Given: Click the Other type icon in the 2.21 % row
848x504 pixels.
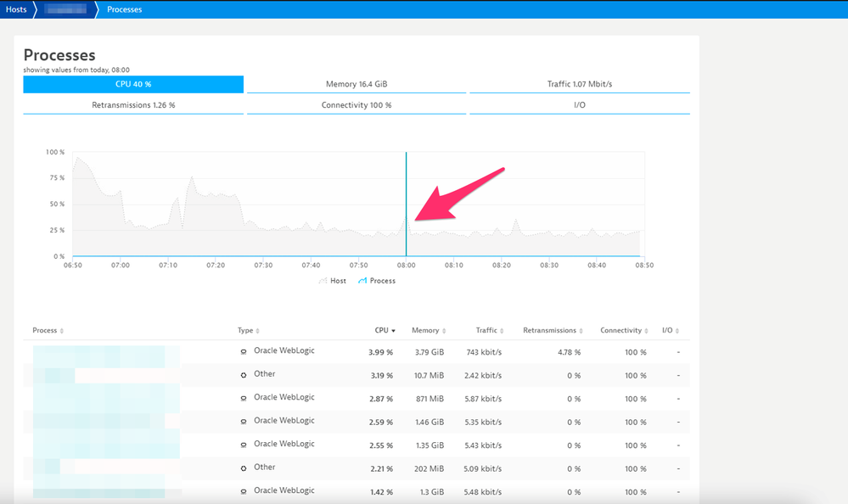Looking at the screenshot, I should [x=244, y=468].
